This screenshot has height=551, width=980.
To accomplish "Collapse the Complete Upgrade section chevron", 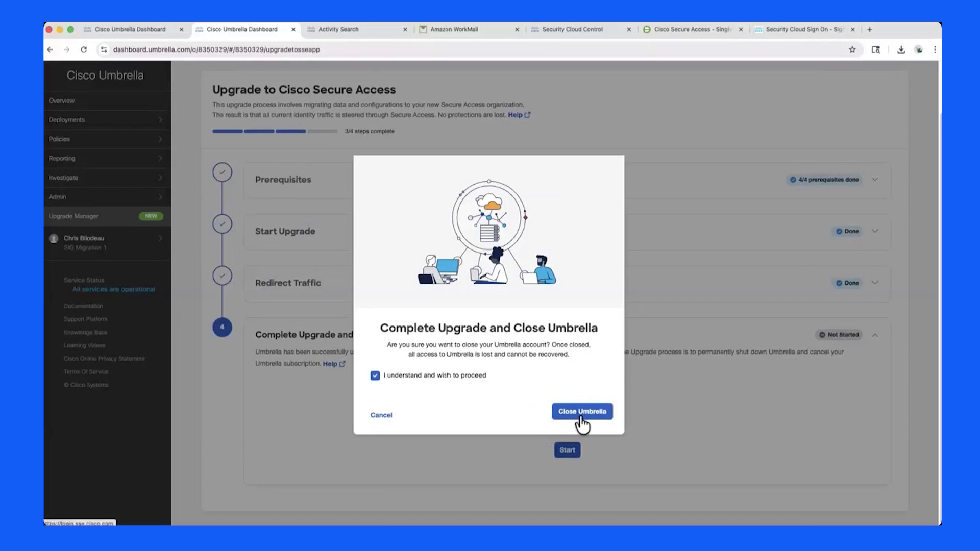I will click(x=875, y=335).
